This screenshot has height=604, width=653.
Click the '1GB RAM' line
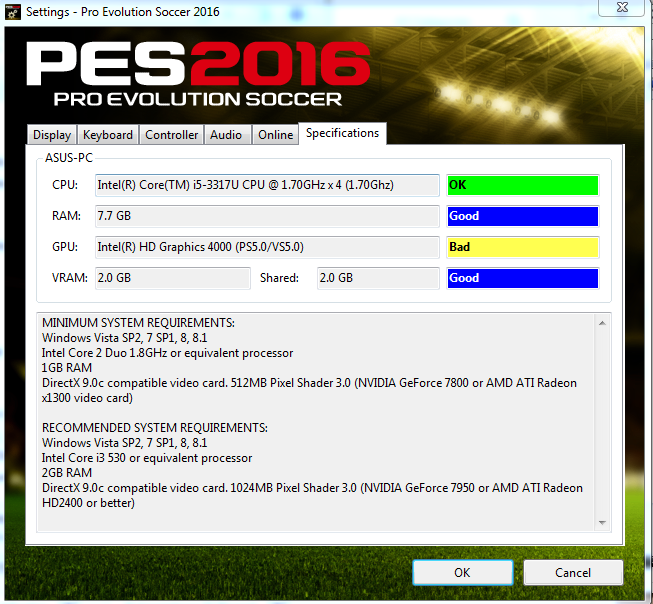(67, 368)
